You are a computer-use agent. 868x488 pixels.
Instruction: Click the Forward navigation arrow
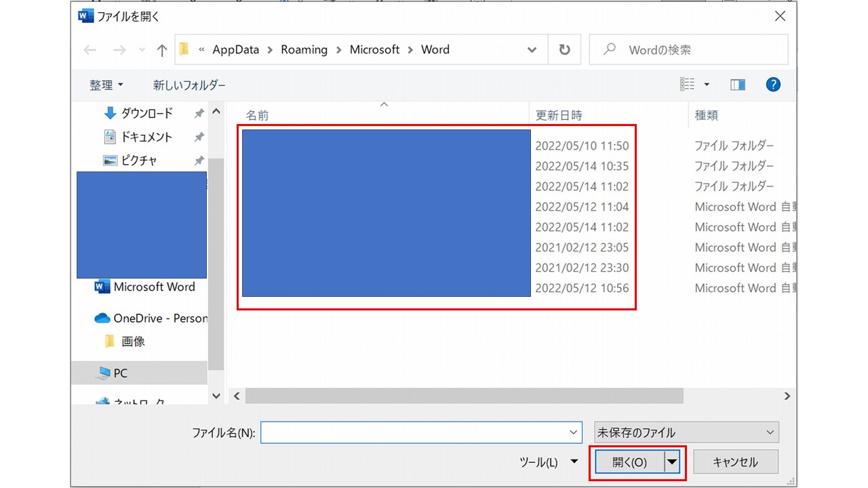pos(119,50)
